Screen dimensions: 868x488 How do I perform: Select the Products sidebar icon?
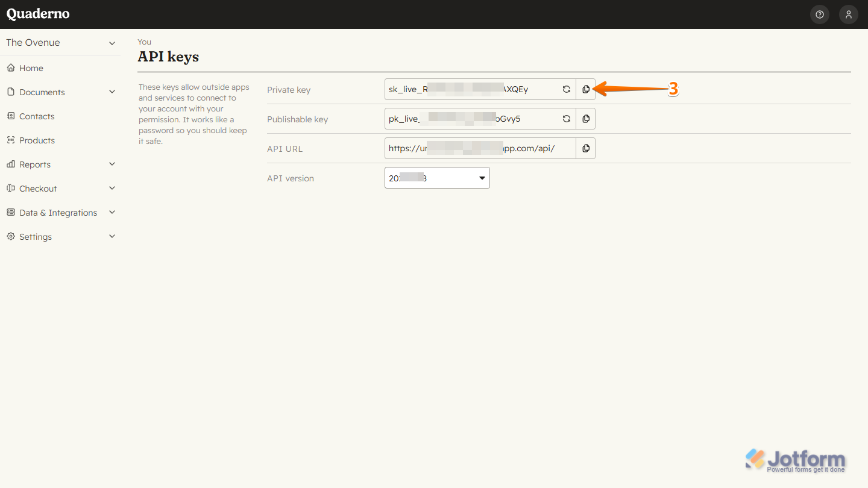(10, 140)
